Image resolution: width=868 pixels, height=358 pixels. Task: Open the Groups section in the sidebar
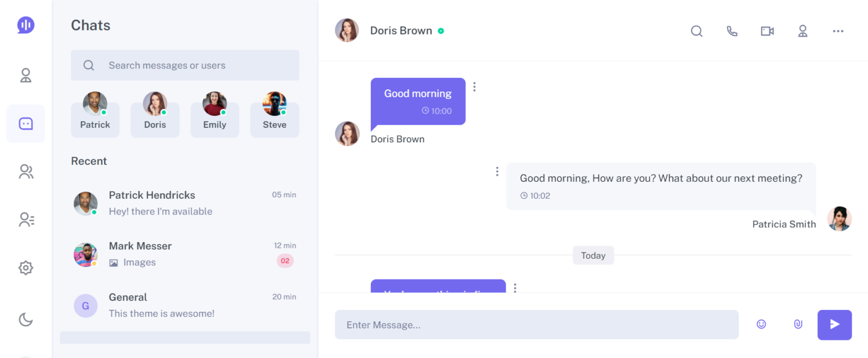coord(25,172)
